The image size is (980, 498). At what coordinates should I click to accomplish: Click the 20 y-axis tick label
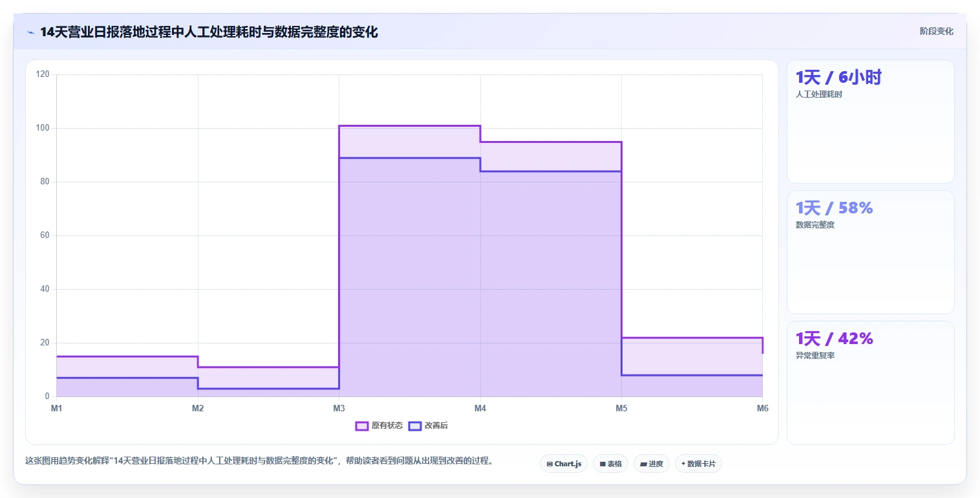click(x=45, y=343)
